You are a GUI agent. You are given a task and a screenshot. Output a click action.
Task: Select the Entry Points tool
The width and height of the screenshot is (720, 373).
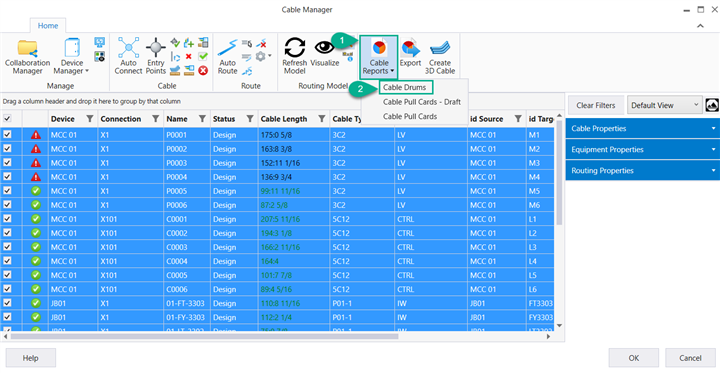click(156, 56)
